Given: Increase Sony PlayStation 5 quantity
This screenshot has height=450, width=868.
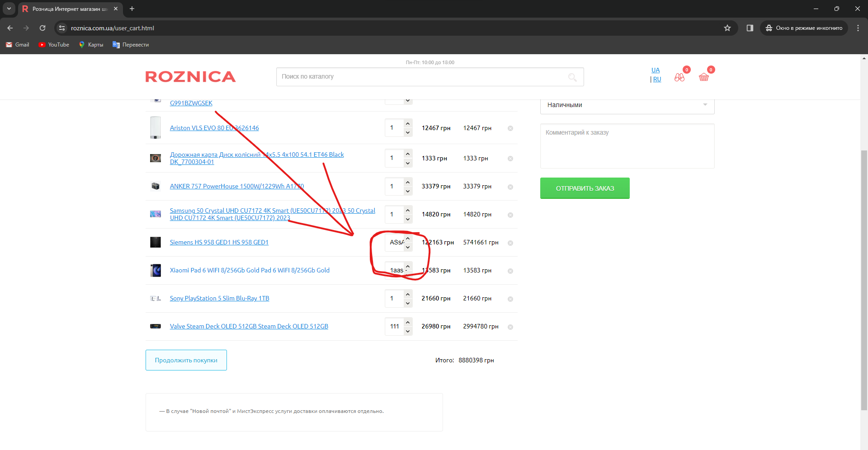Looking at the screenshot, I should [x=408, y=295].
